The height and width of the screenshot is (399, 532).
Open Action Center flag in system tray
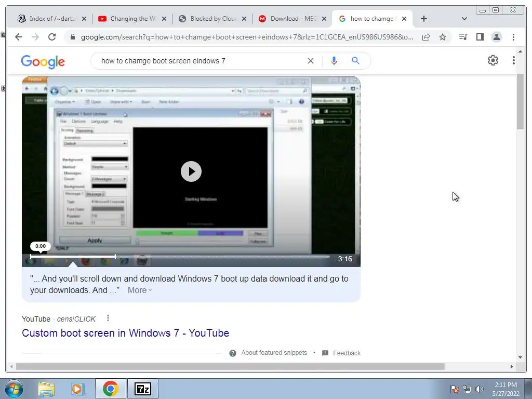point(455,389)
